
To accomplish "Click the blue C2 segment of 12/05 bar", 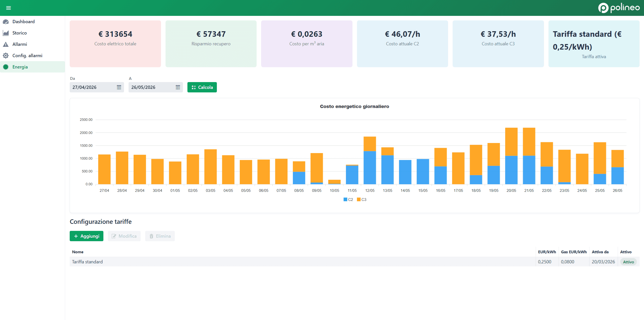I will click(370, 168).
